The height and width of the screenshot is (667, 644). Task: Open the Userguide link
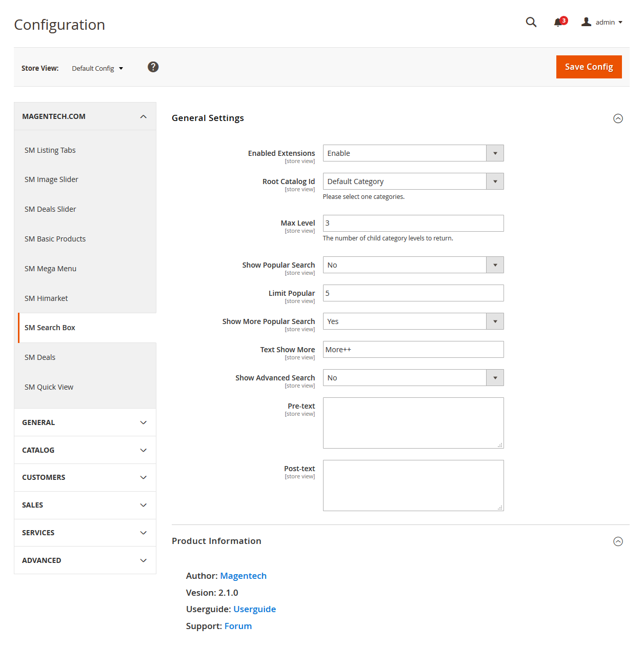click(254, 609)
